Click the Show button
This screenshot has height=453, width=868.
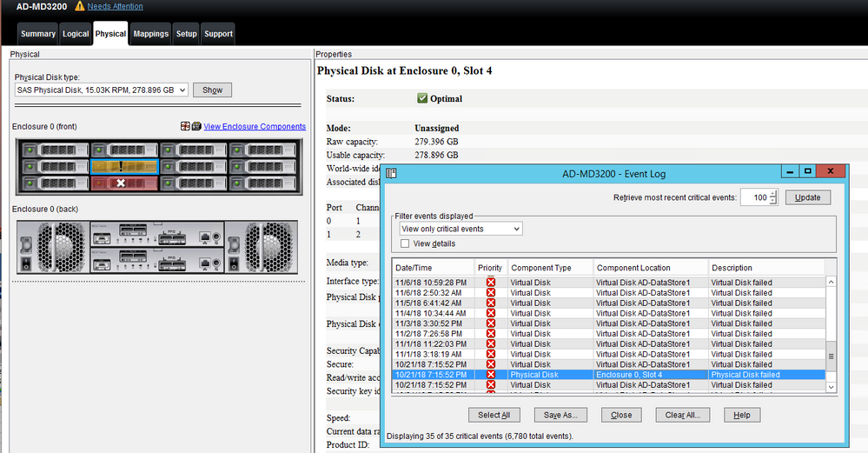pos(213,90)
